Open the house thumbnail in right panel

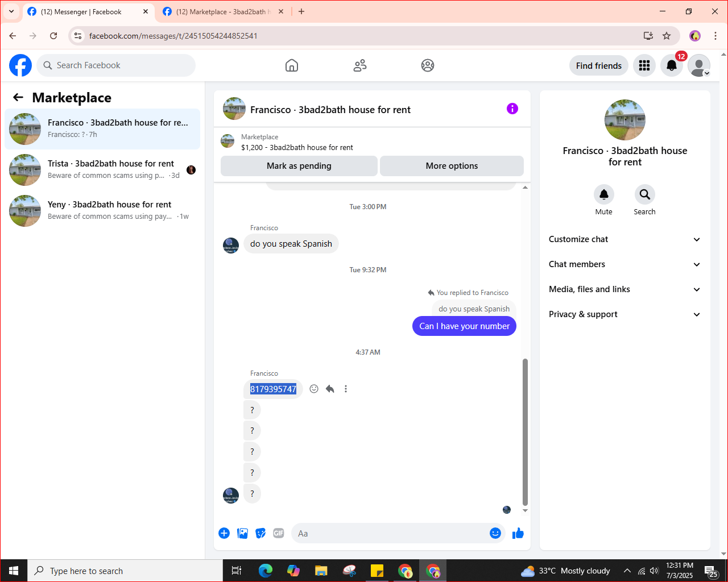pyautogui.click(x=625, y=120)
